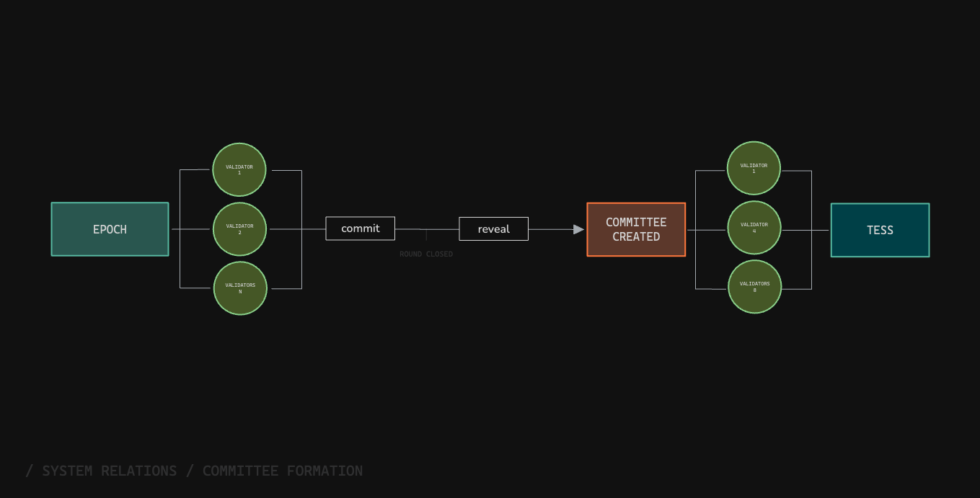Select the reveal step box
Image resolution: width=980 pixels, height=498 pixels.
[x=494, y=229]
